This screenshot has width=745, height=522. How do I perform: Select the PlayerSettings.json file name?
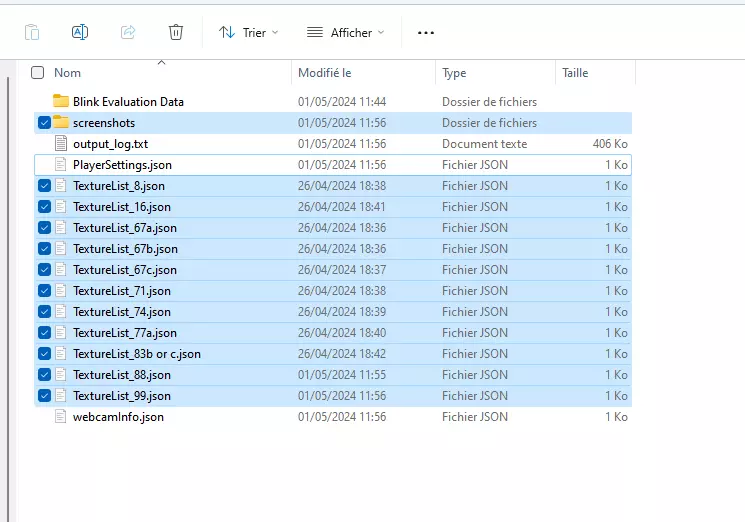[x=122, y=165]
